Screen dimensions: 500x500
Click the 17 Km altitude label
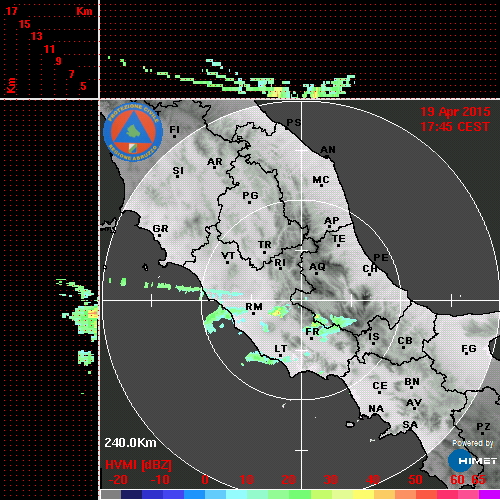[x=11, y=11]
